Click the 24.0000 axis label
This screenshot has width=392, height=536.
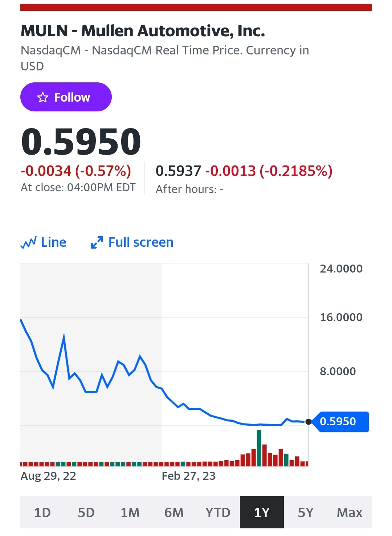tap(341, 269)
